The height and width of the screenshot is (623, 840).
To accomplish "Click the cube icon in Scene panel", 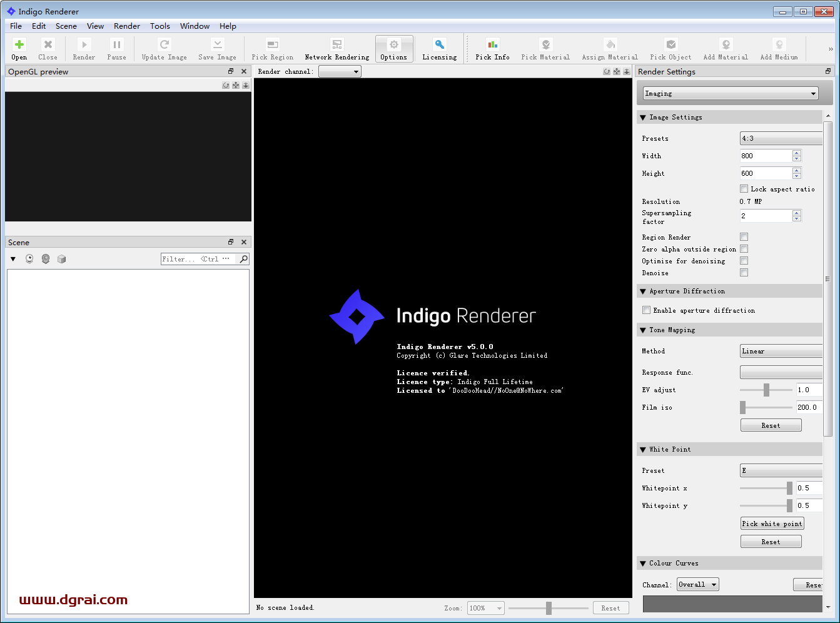I will click(x=61, y=258).
